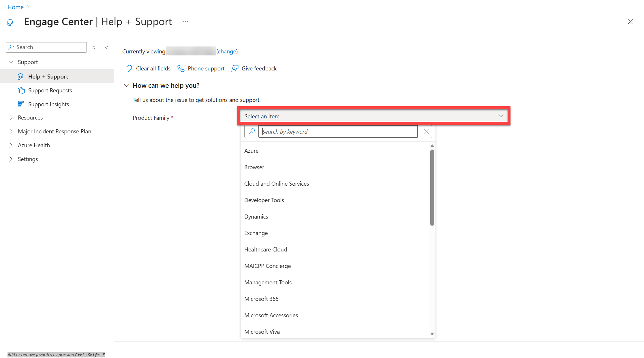
Task: Clear the keyword search box
Action: pos(426,131)
